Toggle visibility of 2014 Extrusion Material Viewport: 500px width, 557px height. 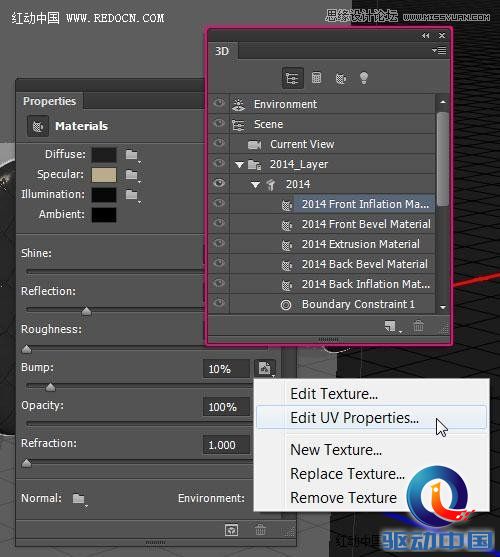click(x=219, y=243)
